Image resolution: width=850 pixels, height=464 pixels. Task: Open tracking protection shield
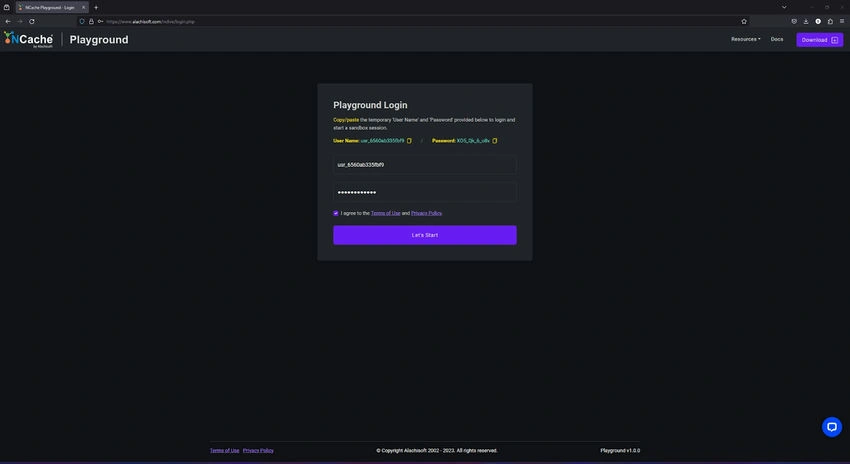tap(82, 22)
